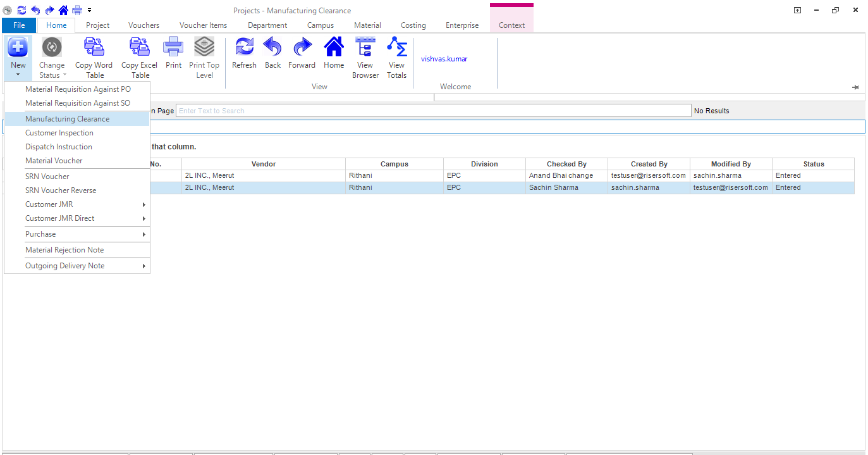Switch to the Campus ribbon tab
This screenshot has width=868, height=455.
321,25
